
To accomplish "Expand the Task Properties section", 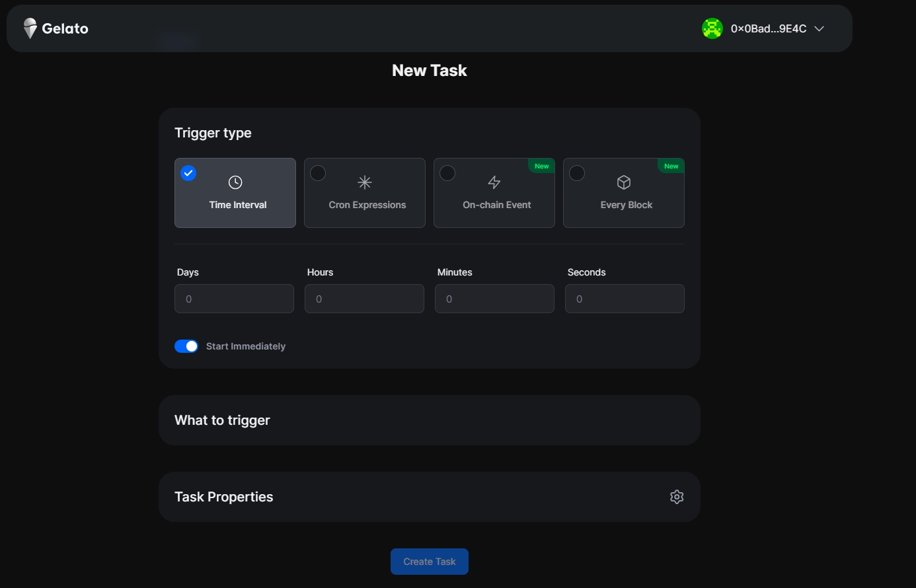I will (223, 497).
